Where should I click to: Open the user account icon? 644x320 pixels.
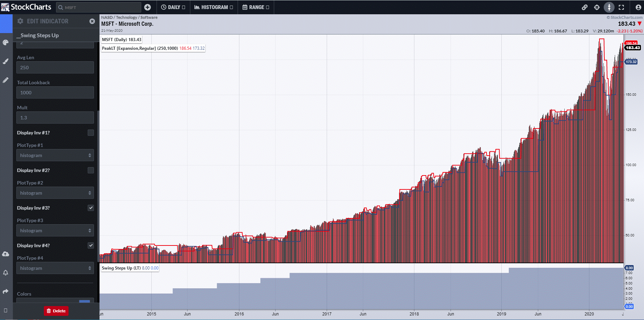(x=638, y=7)
